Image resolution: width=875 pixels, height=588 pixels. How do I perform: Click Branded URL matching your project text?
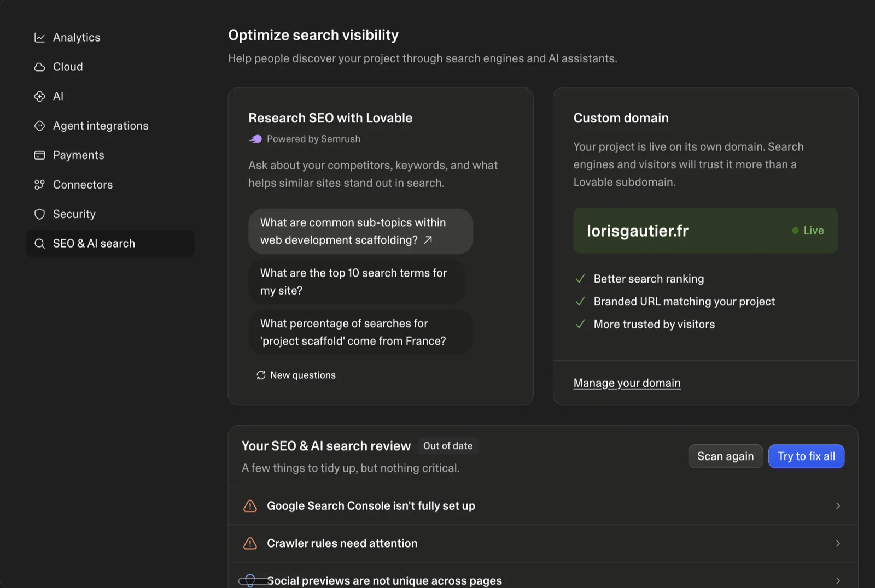click(x=684, y=302)
